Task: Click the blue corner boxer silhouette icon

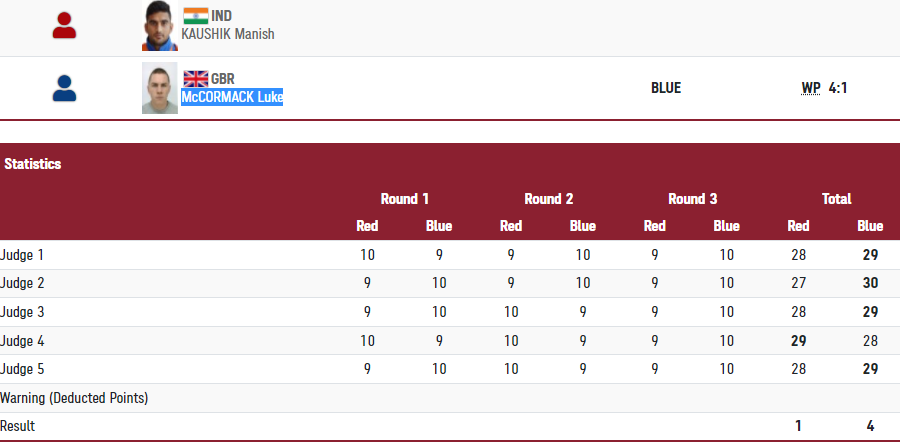Action: click(65, 89)
